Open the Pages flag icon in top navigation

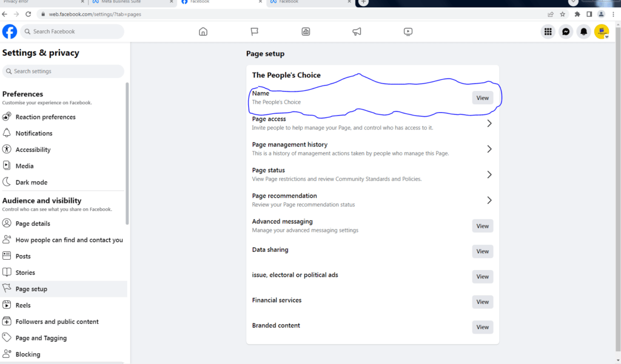254,31
